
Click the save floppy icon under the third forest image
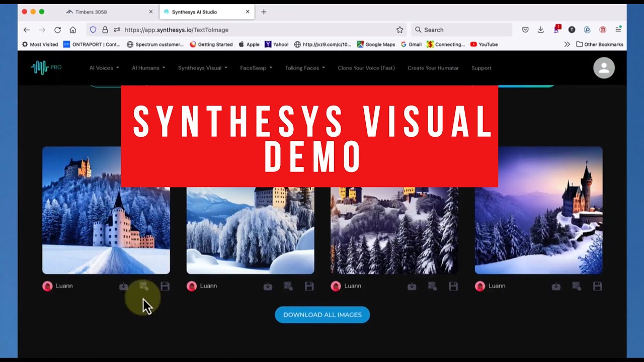[x=453, y=286]
